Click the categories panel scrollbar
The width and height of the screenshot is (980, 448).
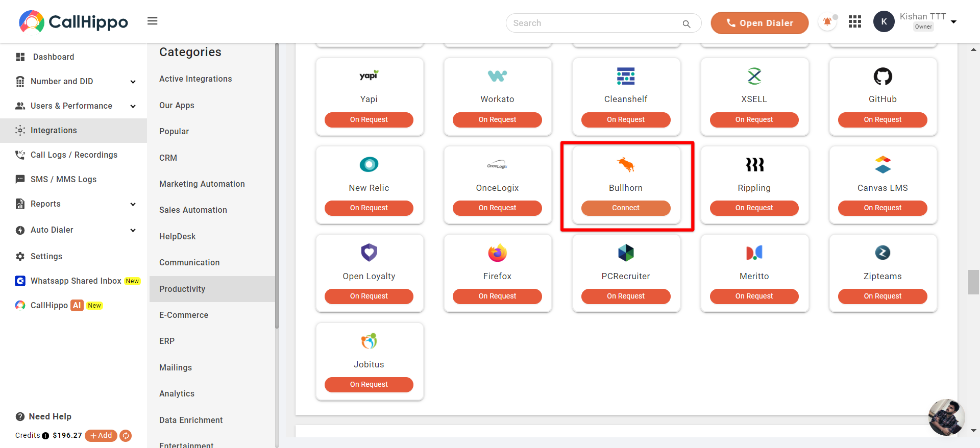click(x=277, y=186)
